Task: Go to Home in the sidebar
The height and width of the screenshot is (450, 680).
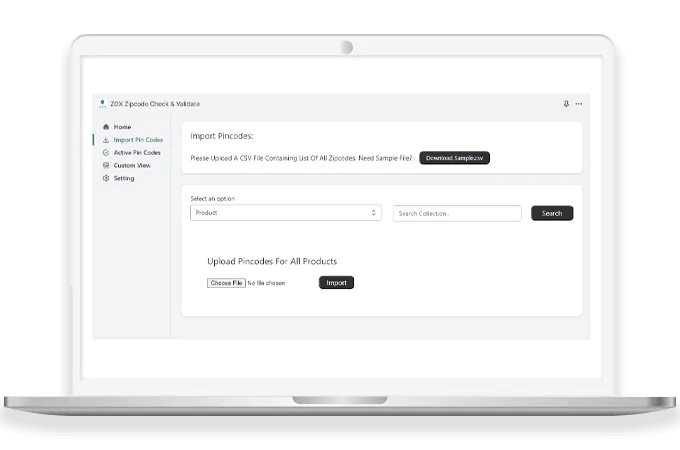Action: tap(122, 127)
